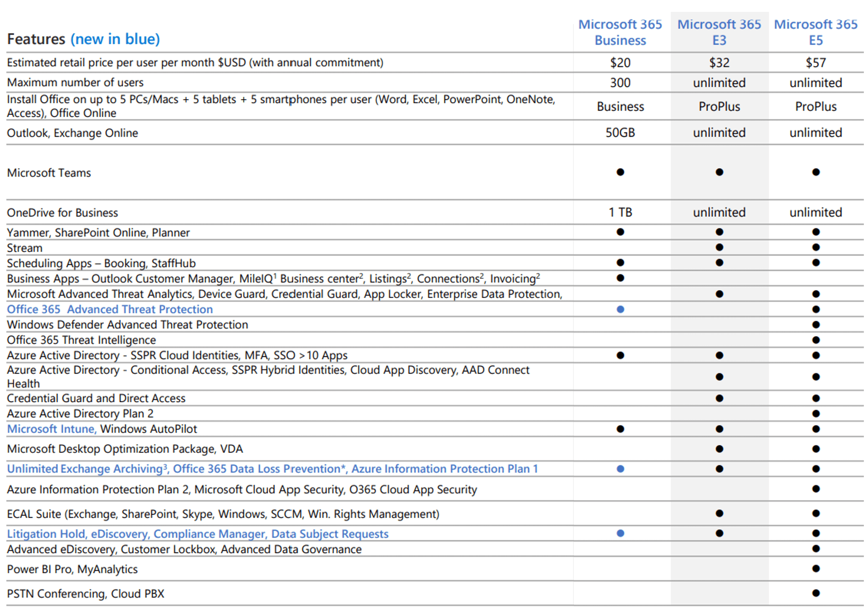Viewport: 868px width, 610px height.
Task: Click ECAL Suite dot in E3 column
Action: [x=719, y=513]
